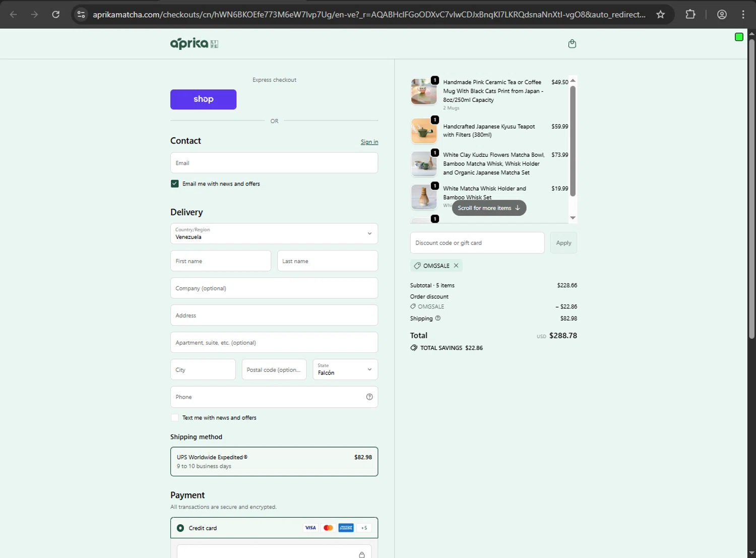Toggle Email me with news and offers checkbox

[174, 184]
